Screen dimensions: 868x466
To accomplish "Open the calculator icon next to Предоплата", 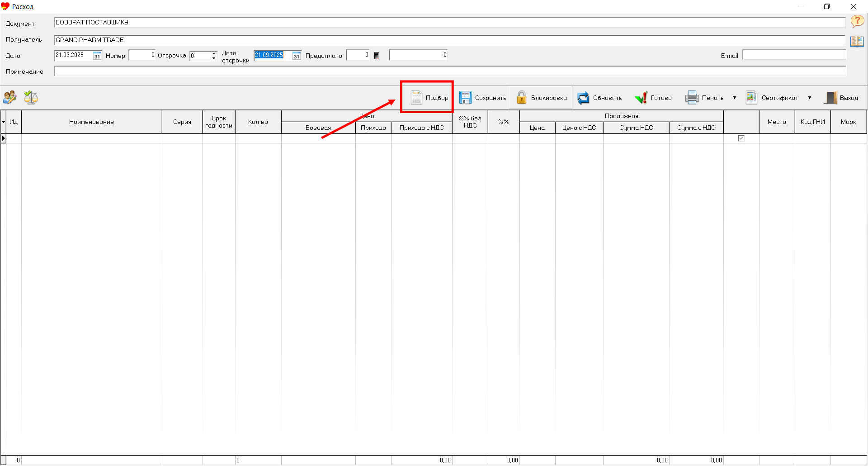I will (377, 56).
